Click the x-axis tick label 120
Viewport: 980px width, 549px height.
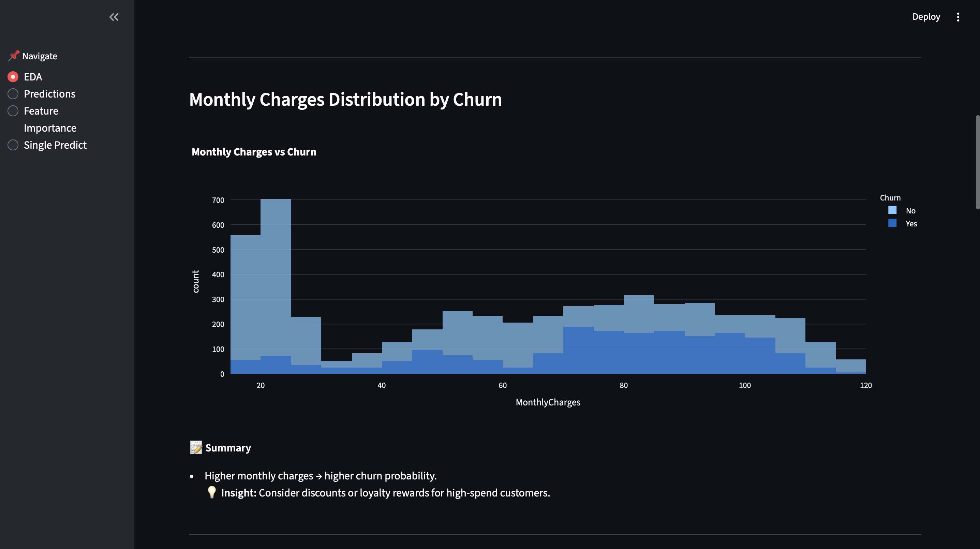coord(865,385)
